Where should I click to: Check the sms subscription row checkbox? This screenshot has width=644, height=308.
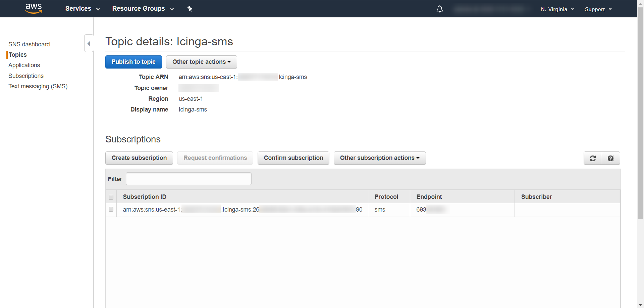[111, 209]
